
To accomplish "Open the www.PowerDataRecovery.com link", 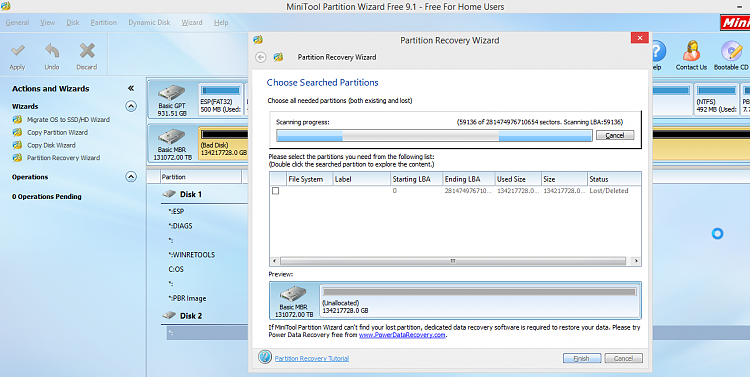I will point(402,335).
